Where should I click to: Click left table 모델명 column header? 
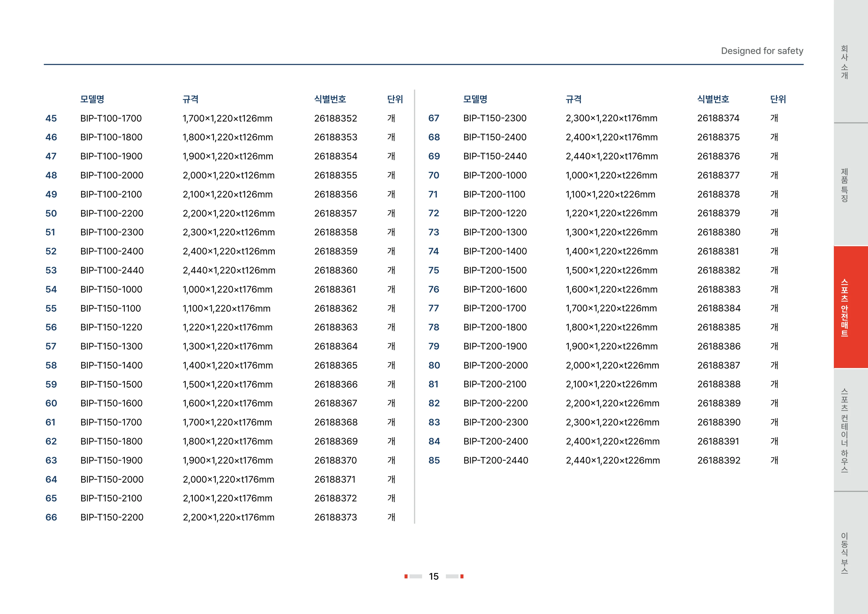92,99
